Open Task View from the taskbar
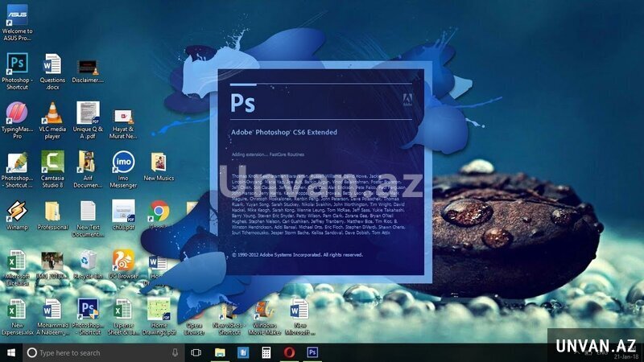The height and width of the screenshot is (362, 644). coord(196,352)
